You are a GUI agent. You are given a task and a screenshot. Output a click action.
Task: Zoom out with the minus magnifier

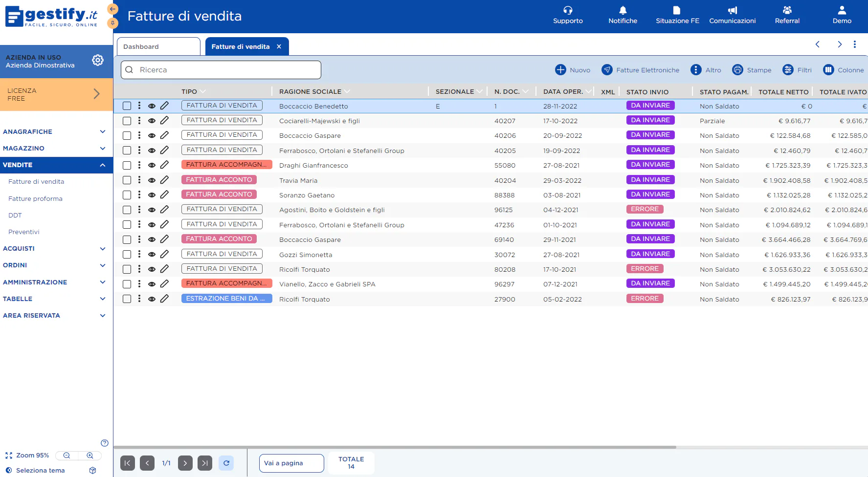[67, 455]
